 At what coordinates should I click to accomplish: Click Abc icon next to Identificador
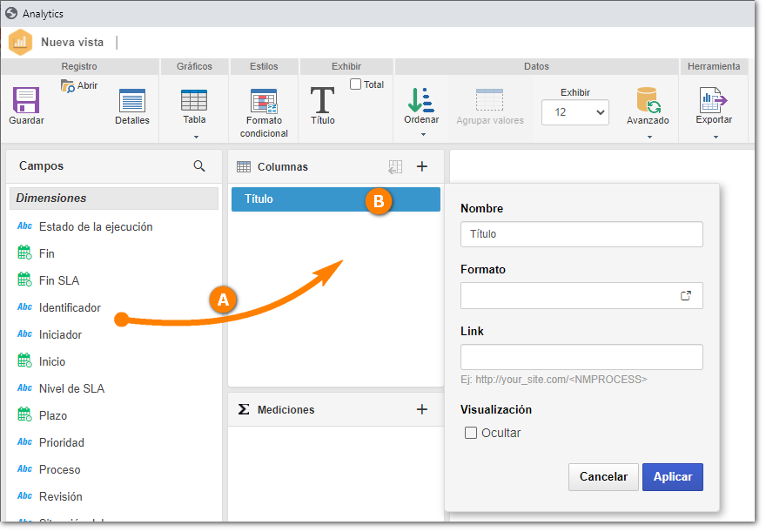coord(24,306)
